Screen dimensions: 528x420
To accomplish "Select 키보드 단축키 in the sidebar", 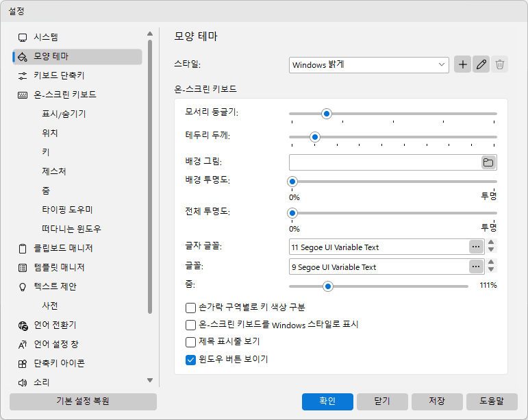I will (x=77, y=76).
